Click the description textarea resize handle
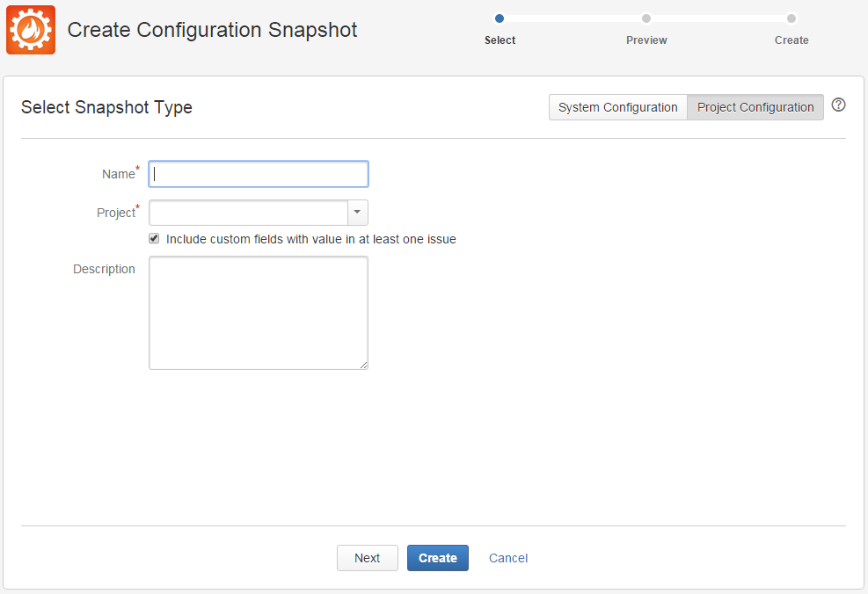Viewport: 868px width, 594px height. click(363, 365)
